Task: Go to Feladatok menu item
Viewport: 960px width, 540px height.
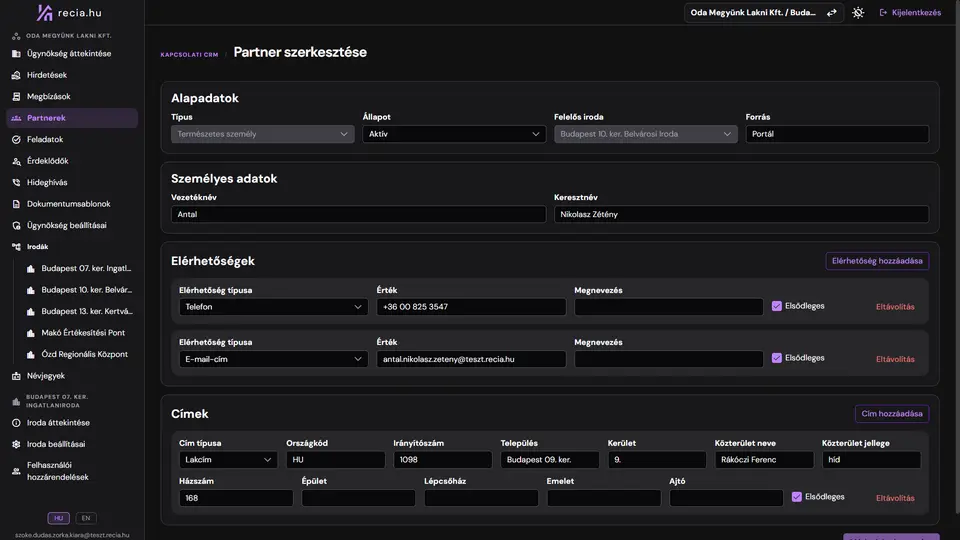Action: (x=72, y=140)
